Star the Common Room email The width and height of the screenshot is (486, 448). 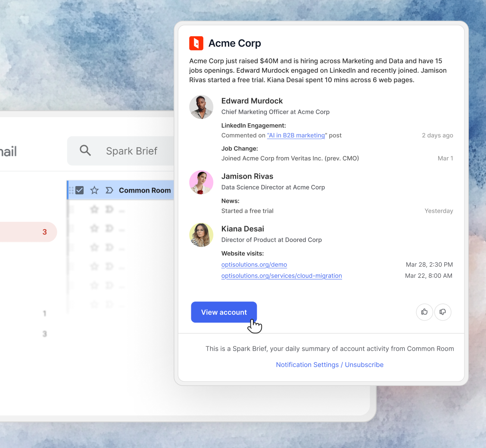tap(94, 190)
